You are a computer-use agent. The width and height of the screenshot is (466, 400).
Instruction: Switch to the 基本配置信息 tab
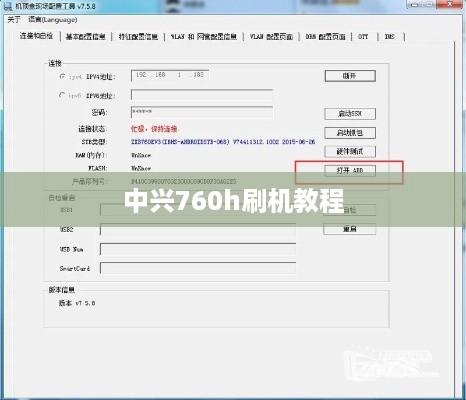point(86,37)
